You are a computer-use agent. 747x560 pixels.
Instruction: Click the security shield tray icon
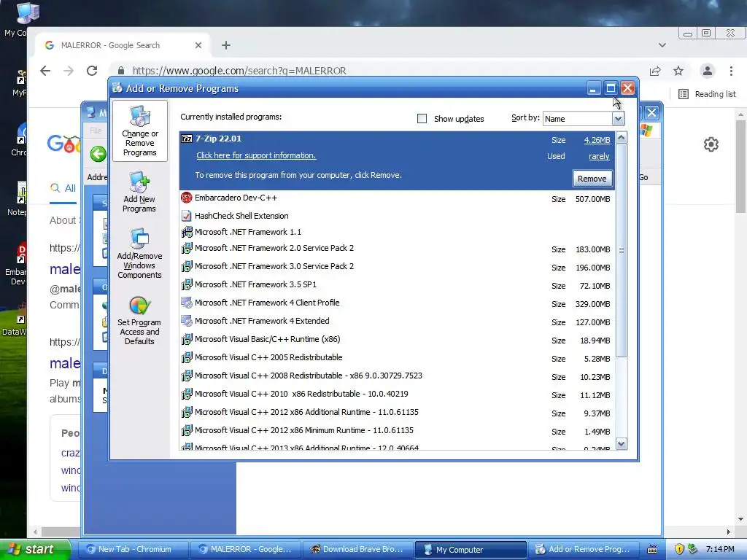[679, 549]
